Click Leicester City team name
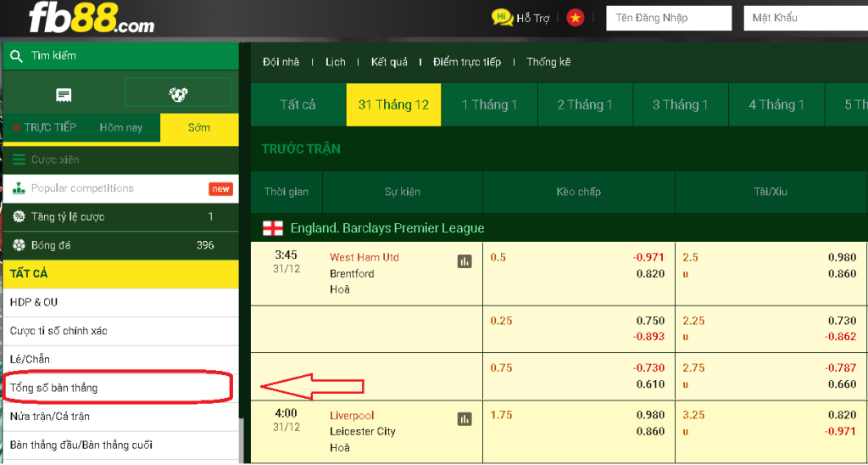The width and height of the screenshot is (868, 465). click(x=363, y=431)
